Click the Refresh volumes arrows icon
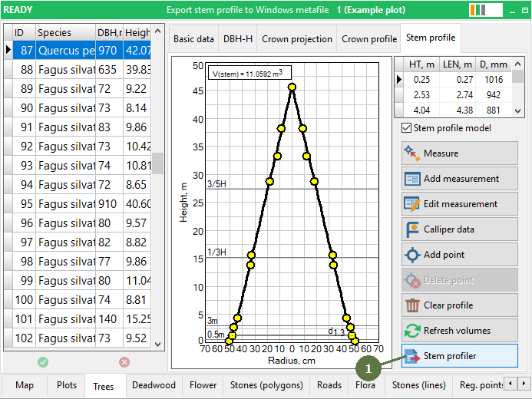Screen dimensions: 532x399 [x=412, y=331]
